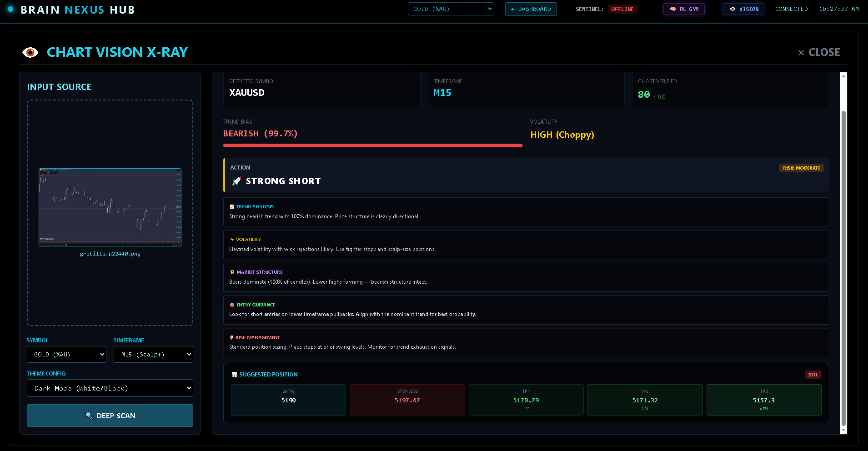The width and height of the screenshot is (868, 451).
Task: Click the uploaded chart thumbnail image
Action: pyautogui.click(x=110, y=207)
